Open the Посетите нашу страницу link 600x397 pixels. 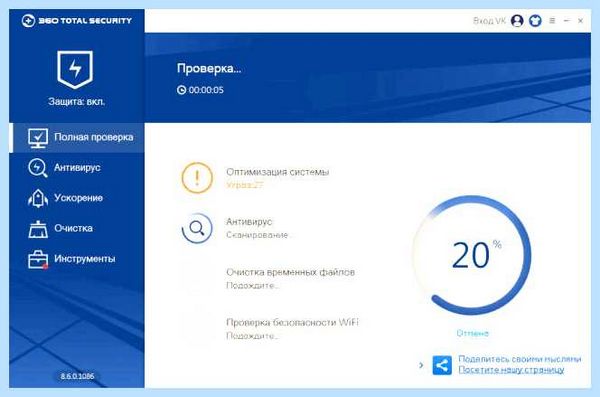(511, 370)
